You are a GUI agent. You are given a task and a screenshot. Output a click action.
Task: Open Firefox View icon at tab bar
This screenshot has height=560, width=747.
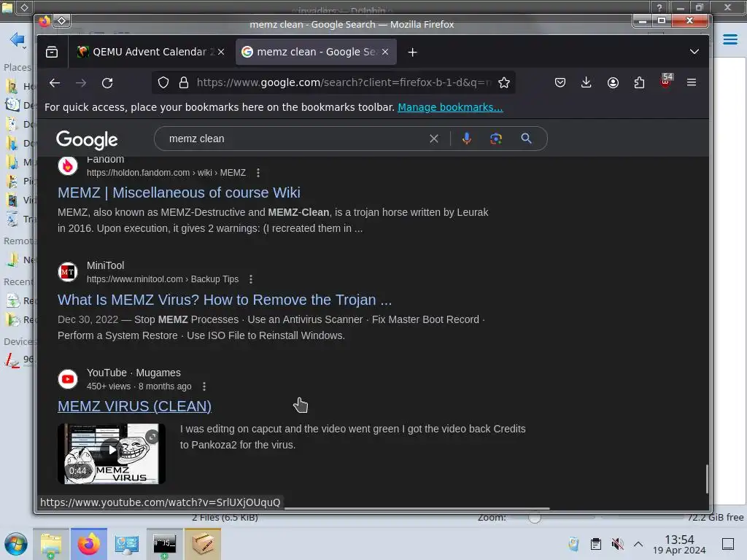[52, 52]
